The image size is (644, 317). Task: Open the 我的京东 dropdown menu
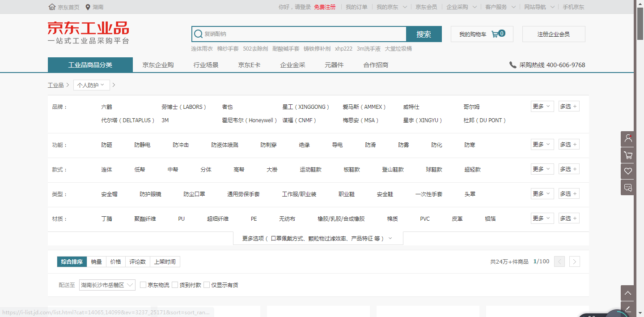tap(392, 7)
